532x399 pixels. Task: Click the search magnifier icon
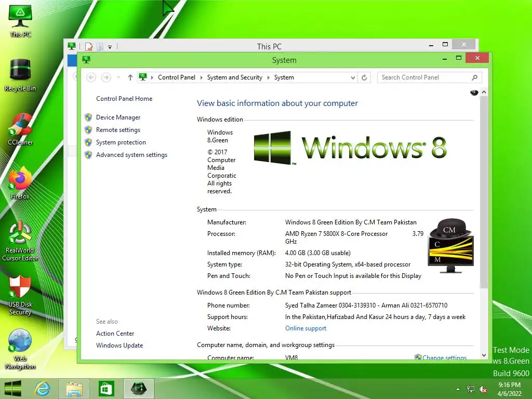point(475,77)
